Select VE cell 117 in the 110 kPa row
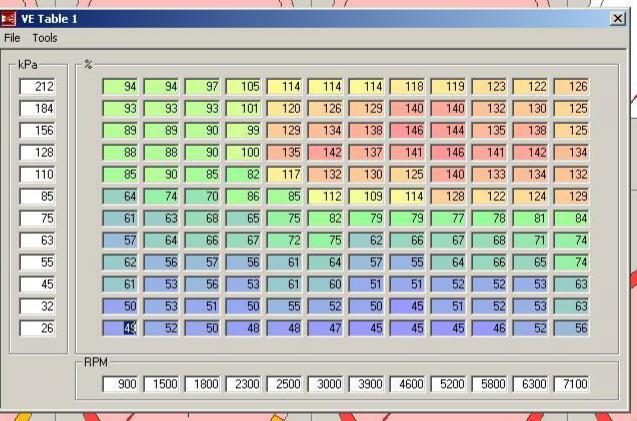 coord(284,174)
